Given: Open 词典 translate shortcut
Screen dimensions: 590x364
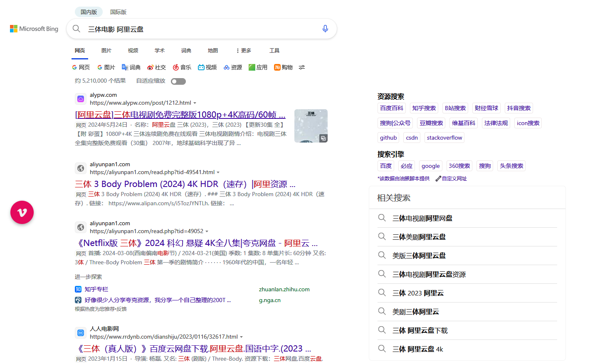Looking at the screenshot, I should [x=131, y=67].
